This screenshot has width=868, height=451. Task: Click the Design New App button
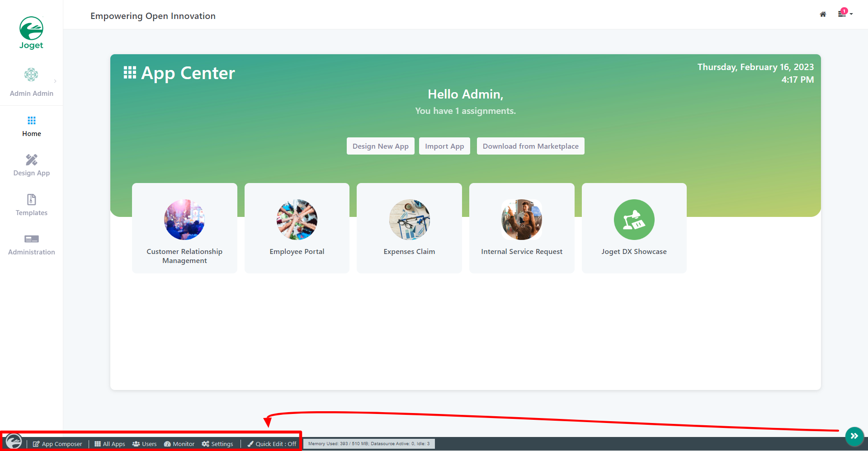pos(381,146)
